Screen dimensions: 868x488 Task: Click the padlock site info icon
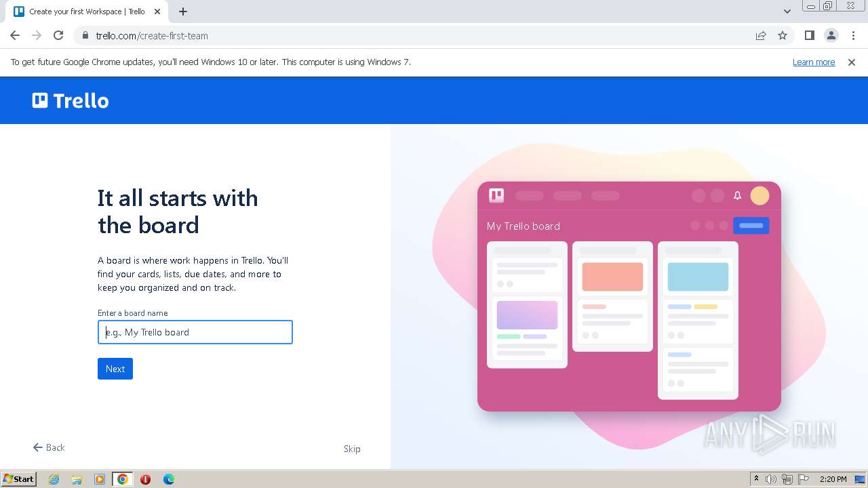click(x=85, y=36)
